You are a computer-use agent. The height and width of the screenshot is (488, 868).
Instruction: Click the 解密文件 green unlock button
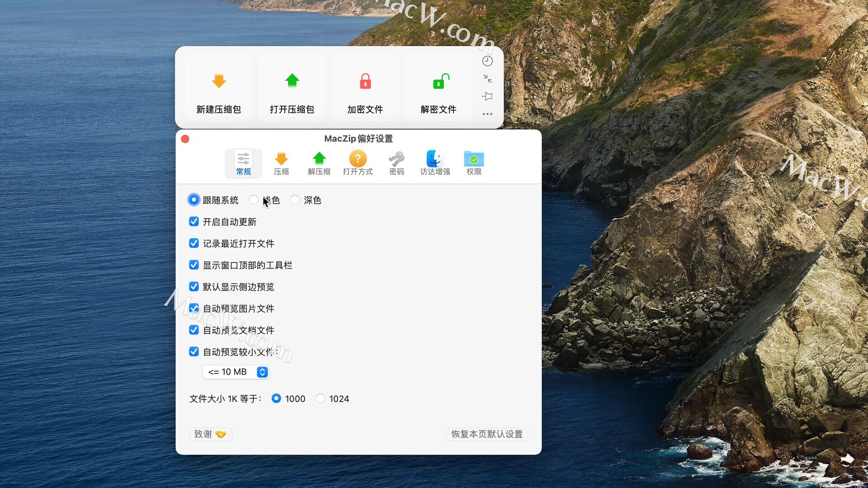(x=439, y=87)
